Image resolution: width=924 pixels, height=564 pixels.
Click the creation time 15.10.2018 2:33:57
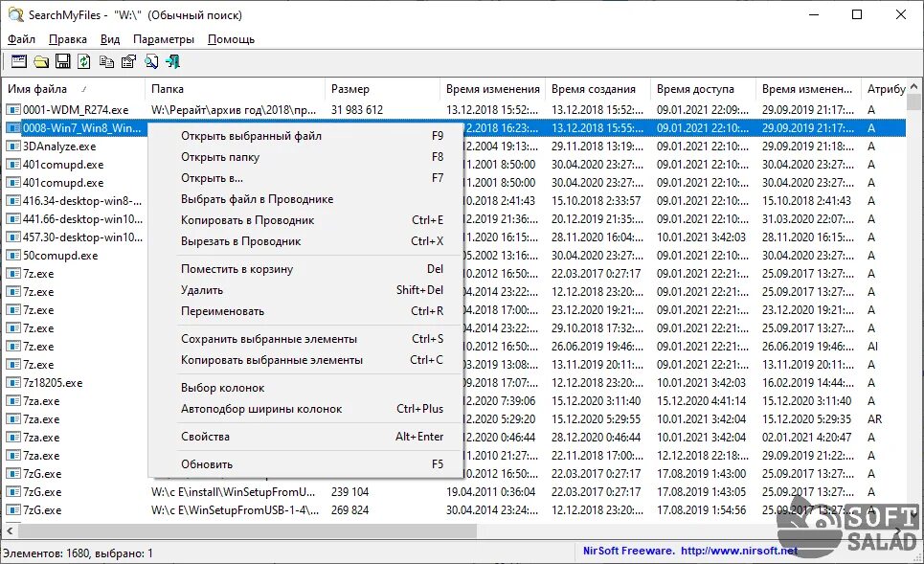point(596,201)
